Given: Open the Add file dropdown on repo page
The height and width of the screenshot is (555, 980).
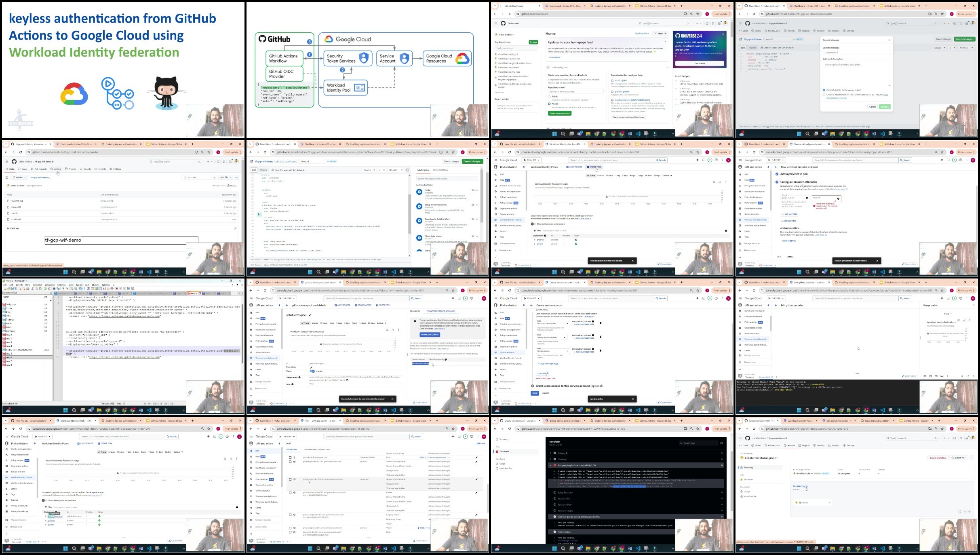Looking at the screenshot, I should pyautogui.click(x=225, y=177).
